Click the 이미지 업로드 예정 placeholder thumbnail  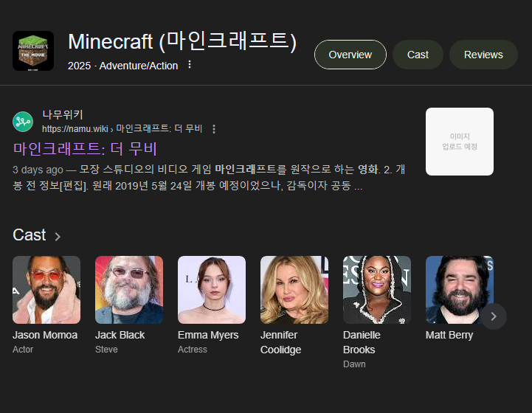tap(460, 142)
